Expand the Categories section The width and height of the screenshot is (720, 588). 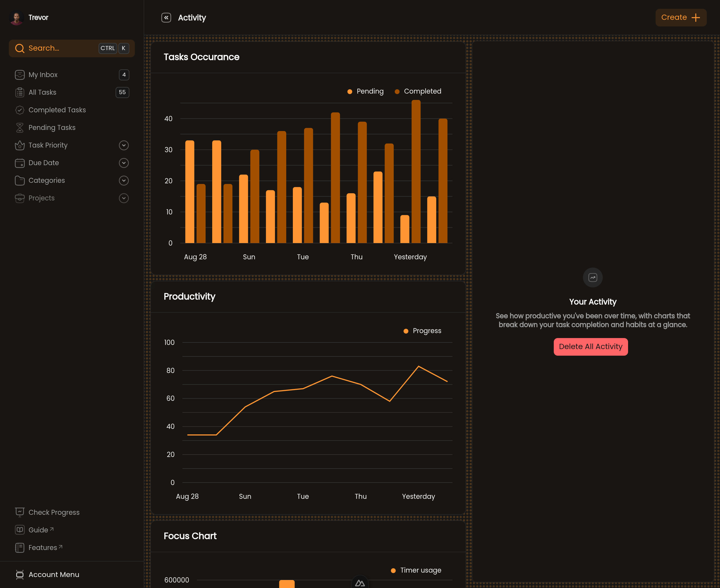(124, 181)
